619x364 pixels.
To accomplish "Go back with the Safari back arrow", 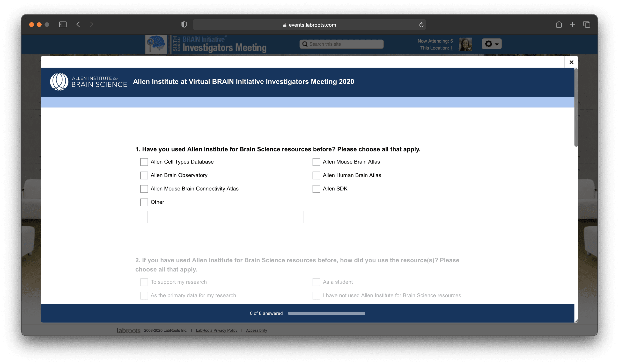I will pyautogui.click(x=78, y=24).
